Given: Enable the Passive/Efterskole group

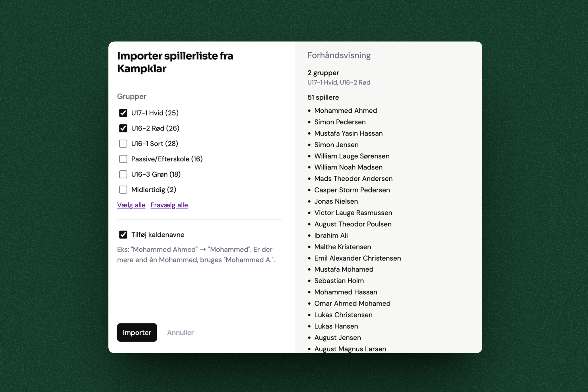Looking at the screenshot, I should (x=123, y=159).
